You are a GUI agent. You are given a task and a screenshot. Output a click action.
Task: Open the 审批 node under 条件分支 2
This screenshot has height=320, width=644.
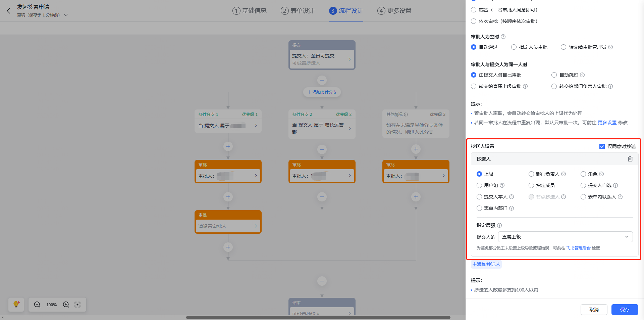tap(322, 176)
